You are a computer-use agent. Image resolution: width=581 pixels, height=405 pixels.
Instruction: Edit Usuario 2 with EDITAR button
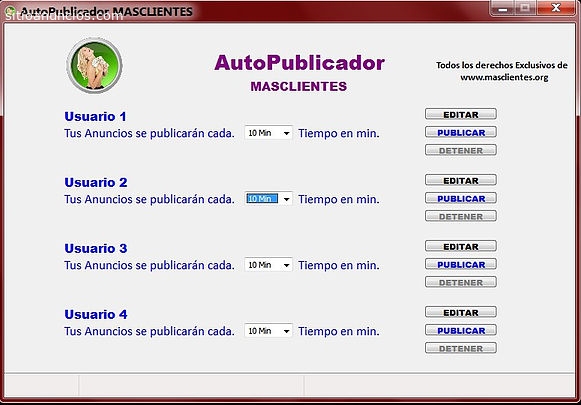(x=461, y=180)
